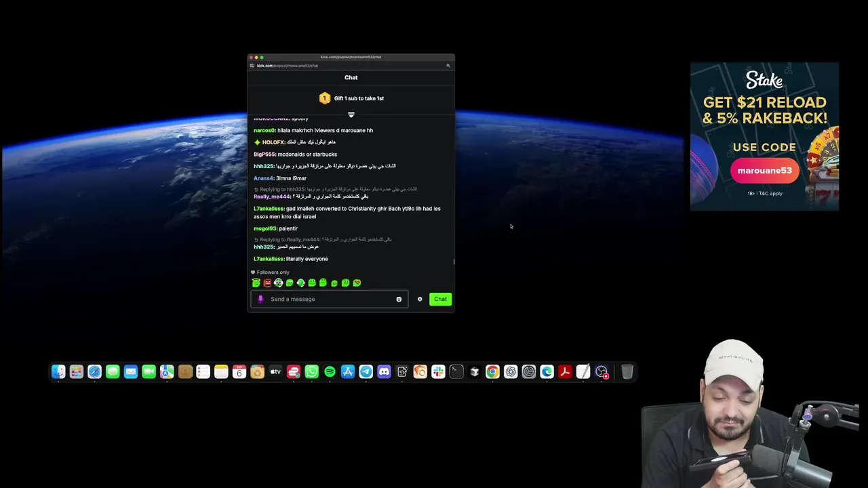Open username HOLOFX profile
Viewport: 868px width, 488px height.
[273, 142]
